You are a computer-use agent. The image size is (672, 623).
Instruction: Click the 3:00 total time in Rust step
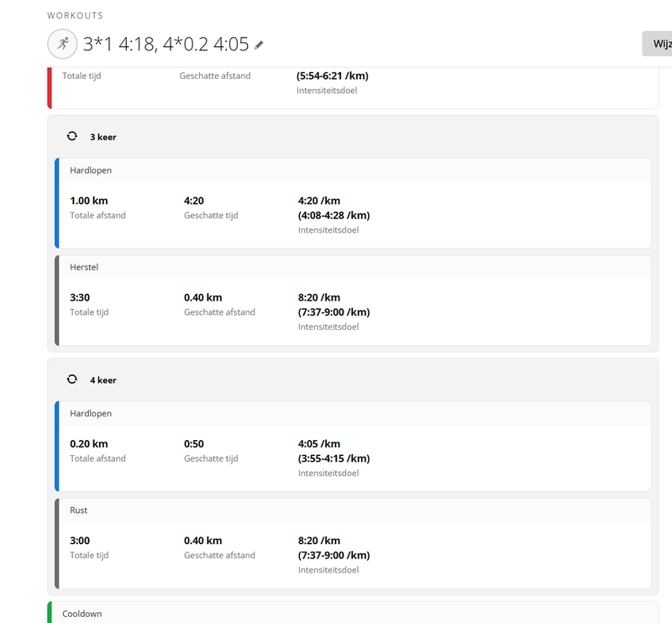coord(81,541)
